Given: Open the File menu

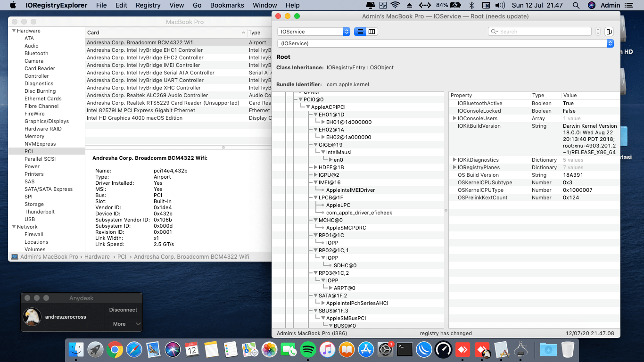Looking at the screenshot, I should [x=101, y=5].
